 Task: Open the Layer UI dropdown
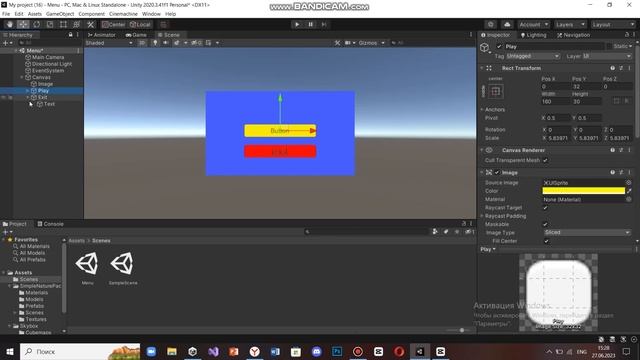[608, 56]
